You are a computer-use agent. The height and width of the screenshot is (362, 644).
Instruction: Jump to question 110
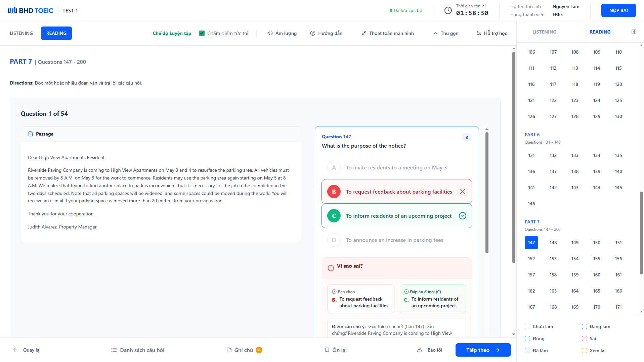[x=618, y=52]
